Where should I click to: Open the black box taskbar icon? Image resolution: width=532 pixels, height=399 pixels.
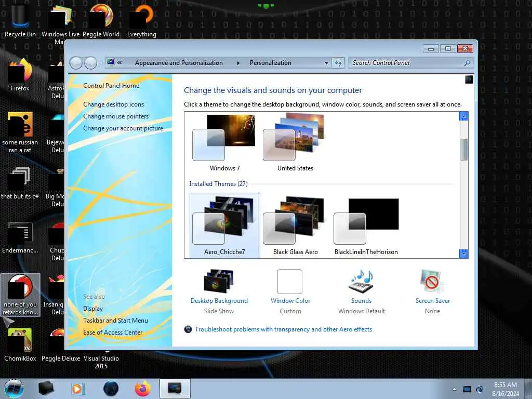pyautogui.click(x=46, y=389)
